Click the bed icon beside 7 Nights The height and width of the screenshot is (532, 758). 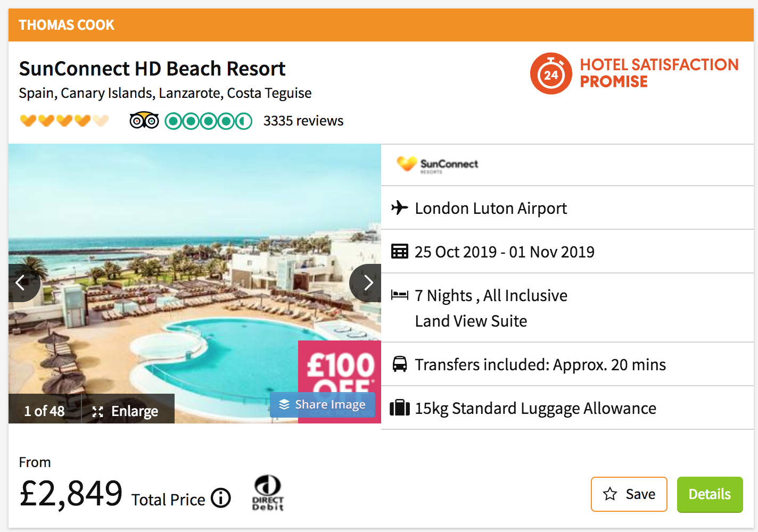399,295
